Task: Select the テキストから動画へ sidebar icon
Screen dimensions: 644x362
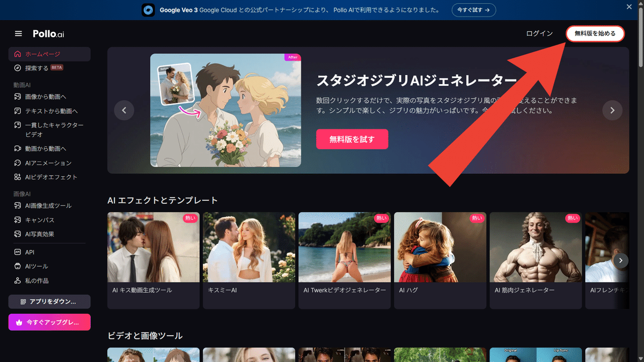Action: click(x=18, y=111)
